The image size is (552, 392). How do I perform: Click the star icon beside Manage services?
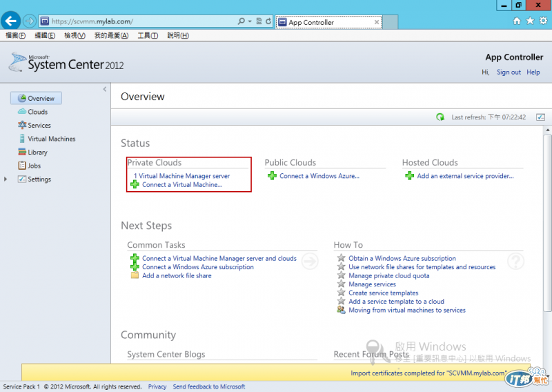point(341,284)
